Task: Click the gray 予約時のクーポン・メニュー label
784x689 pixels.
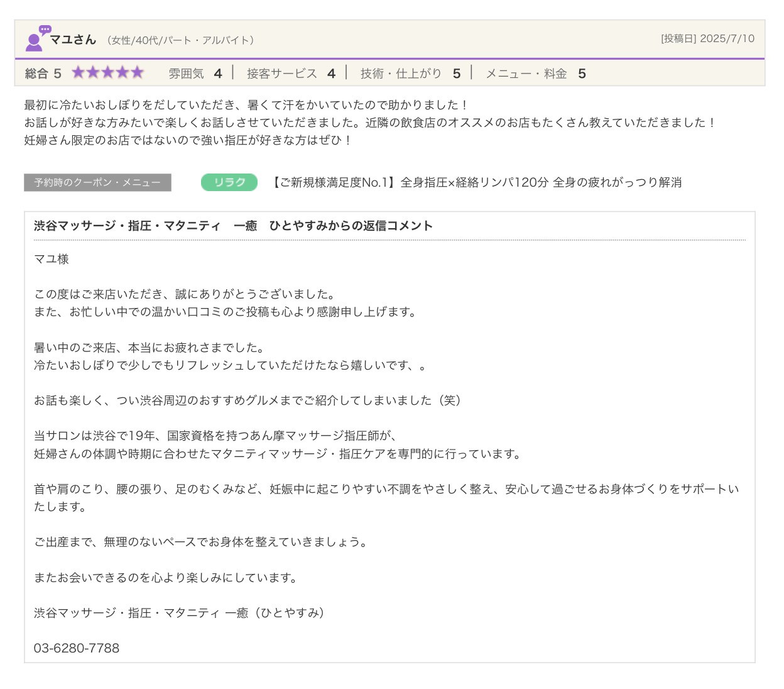Action: pos(97,182)
